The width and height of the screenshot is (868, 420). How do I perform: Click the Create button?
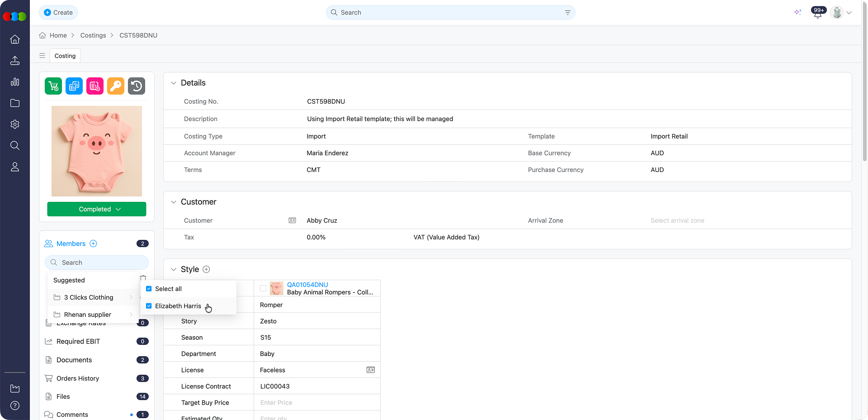pyautogui.click(x=58, y=13)
